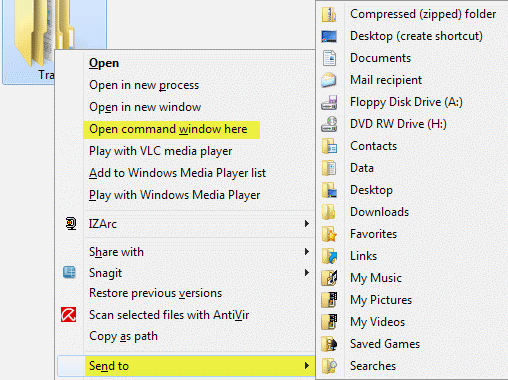Click the My Music folder icon
The width and height of the screenshot is (508, 380).
[x=329, y=278]
